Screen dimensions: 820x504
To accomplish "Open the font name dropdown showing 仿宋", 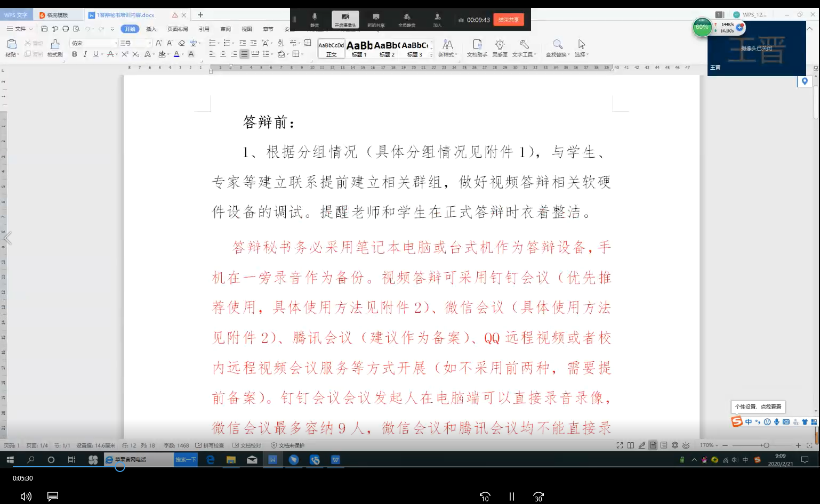I will (94, 43).
